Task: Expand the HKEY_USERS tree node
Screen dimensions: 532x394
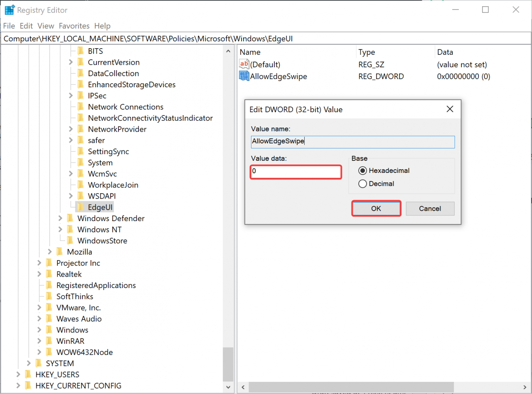Action: (x=18, y=374)
